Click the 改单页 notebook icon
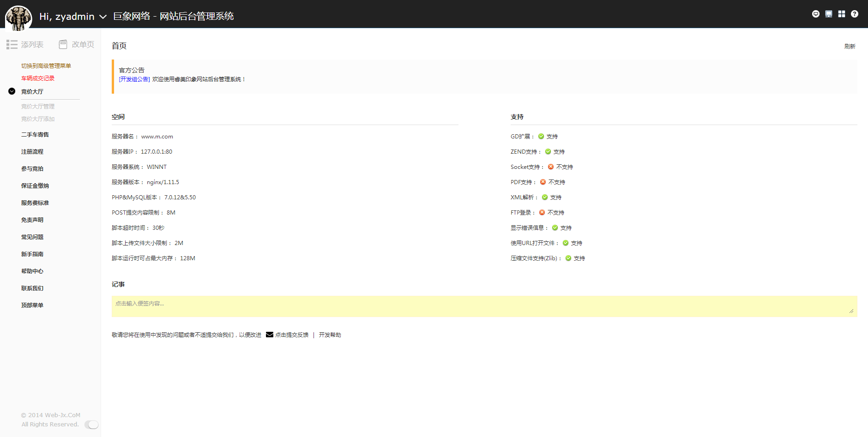Viewport: 868px width, 437px height. coord(63,44)
